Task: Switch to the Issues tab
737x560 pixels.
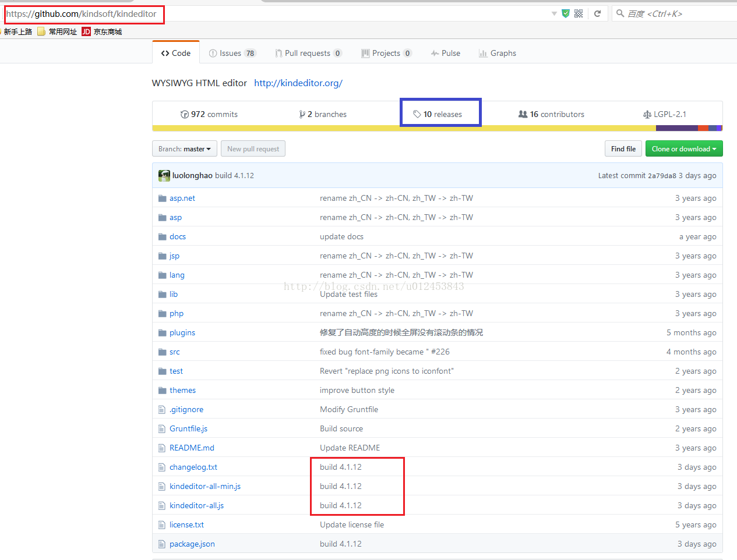Action: point(232,53)
